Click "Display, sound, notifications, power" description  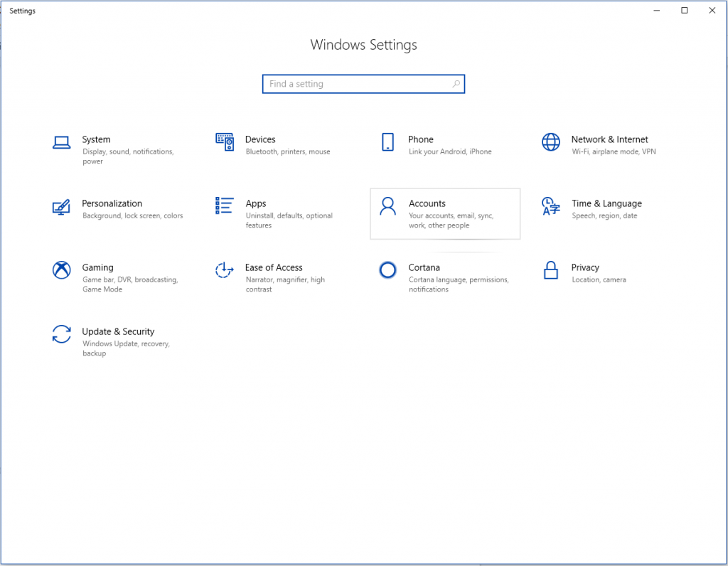(x=128, y=156)
